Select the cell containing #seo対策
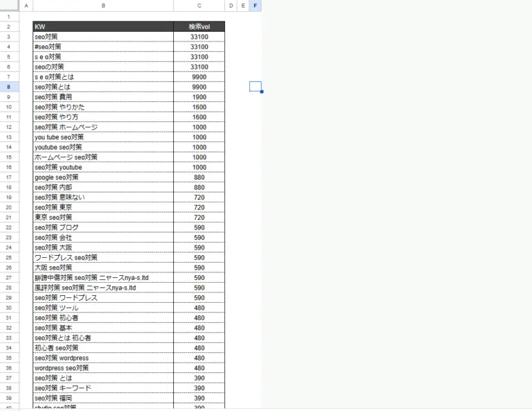This screenshot has height=411, width=532. click(x=103, y=46)
